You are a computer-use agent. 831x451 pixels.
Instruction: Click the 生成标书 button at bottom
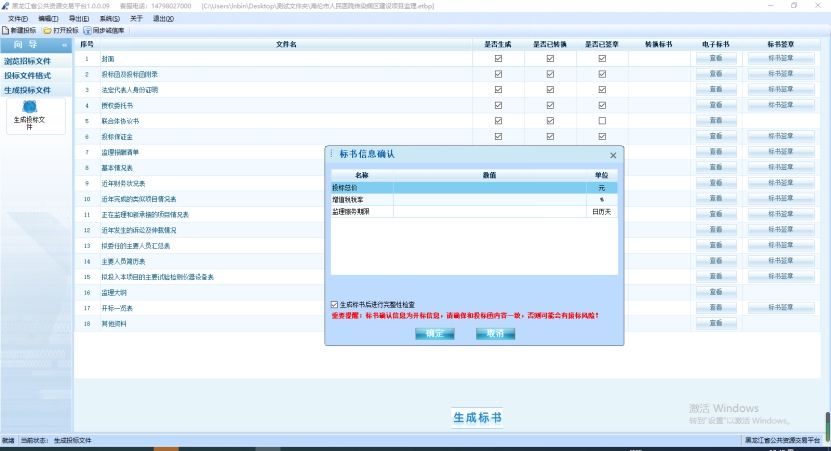tap(477, 417)
